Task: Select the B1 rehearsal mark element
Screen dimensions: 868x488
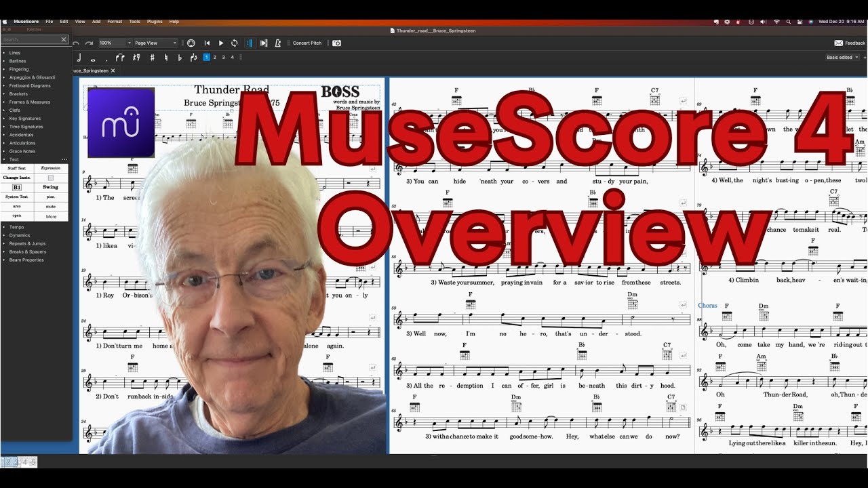Action: (17, 187)
